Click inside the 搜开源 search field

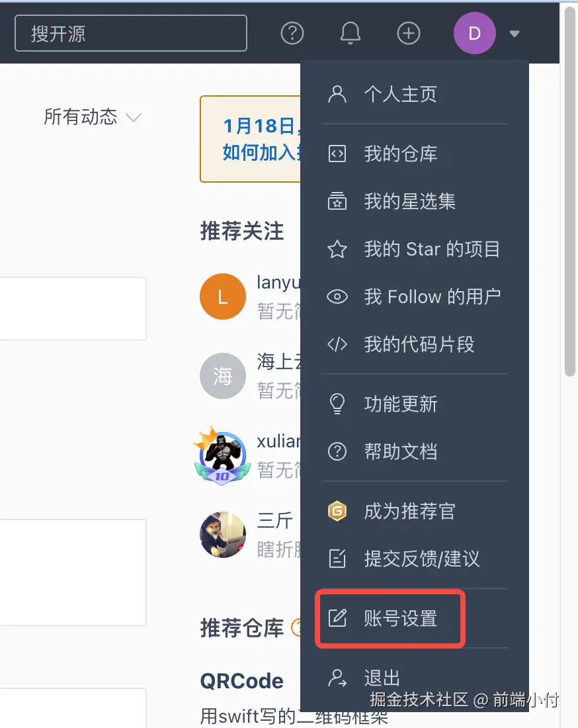pyautogui.click(x=131, y=34)
